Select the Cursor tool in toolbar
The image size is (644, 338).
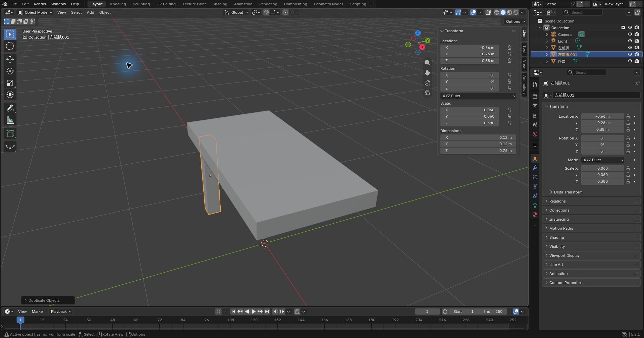pyautogui.click(x=10, y=46)
